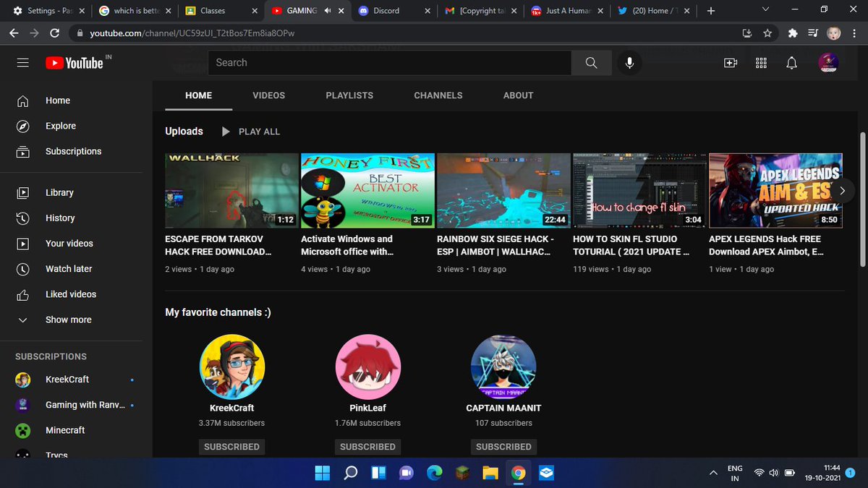Image resolution: width=868 pixels, height=488 pixels.
Task: Switch to the Classes browser tab
Action: [x=221, y=11]
